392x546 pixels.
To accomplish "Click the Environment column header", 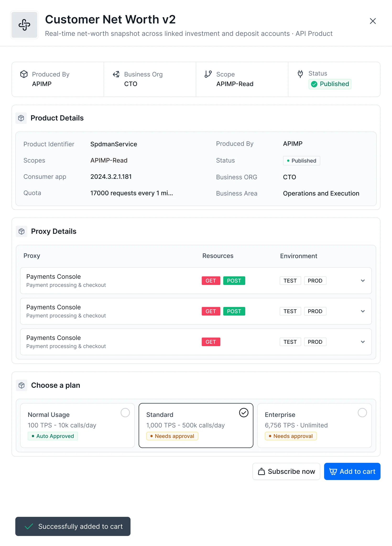I will pos(298,256).
